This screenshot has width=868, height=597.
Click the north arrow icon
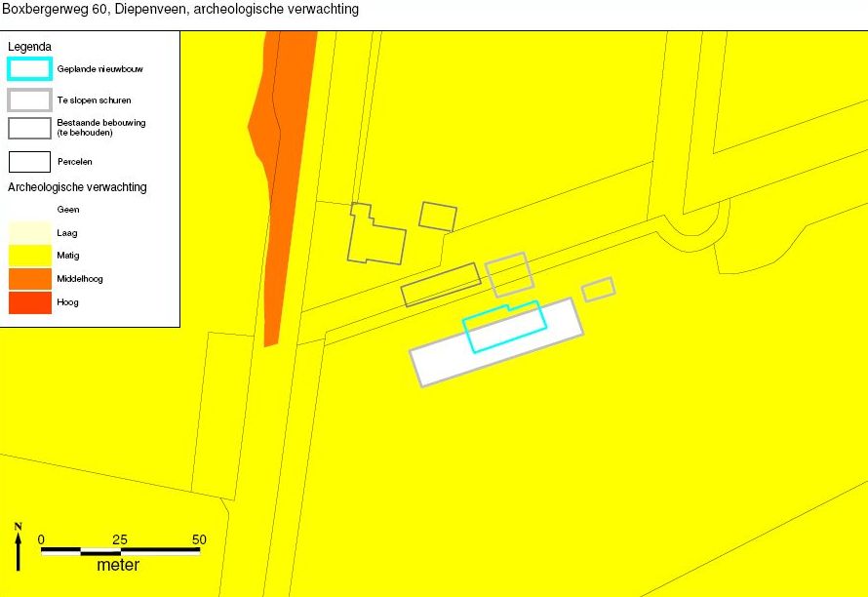coord(19,546)
